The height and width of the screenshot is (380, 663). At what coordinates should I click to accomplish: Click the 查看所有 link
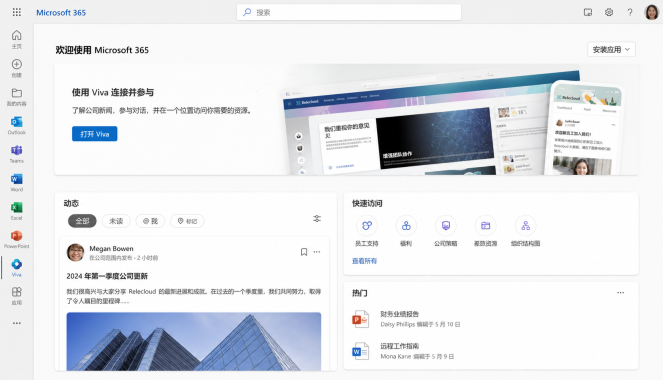pos(364,261)
